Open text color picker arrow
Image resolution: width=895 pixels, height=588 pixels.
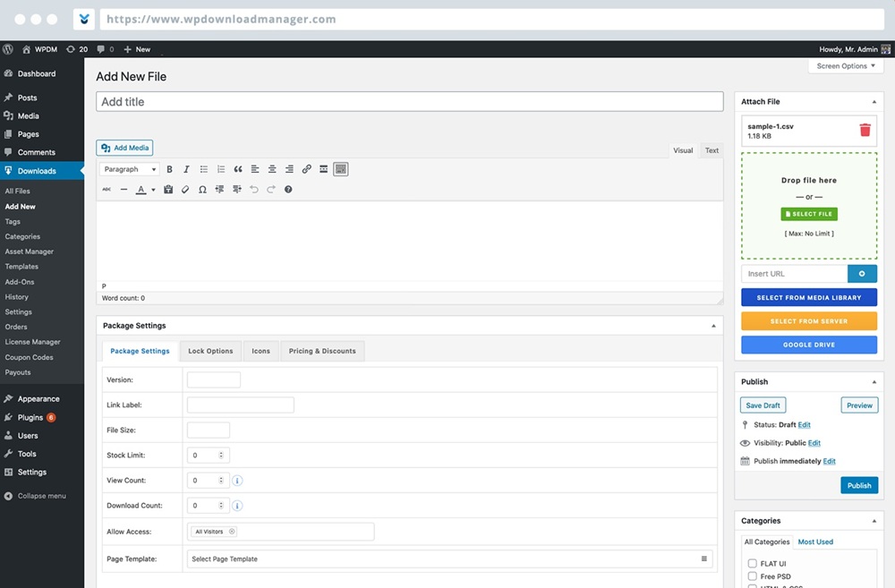(153, 190)
